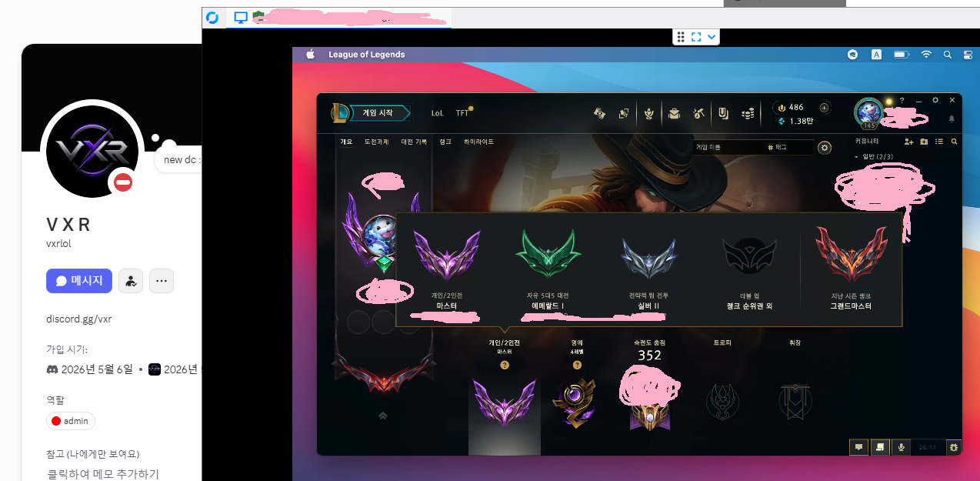Click the summoner avatar showing level 145
This screenshot has height=481, width=980.
click(x=868, y=113)
